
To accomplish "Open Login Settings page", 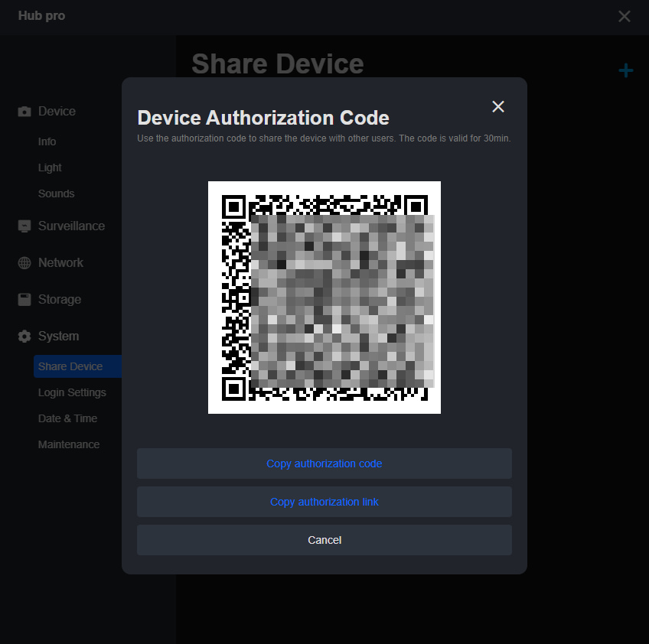I will (x=72, y=392).
